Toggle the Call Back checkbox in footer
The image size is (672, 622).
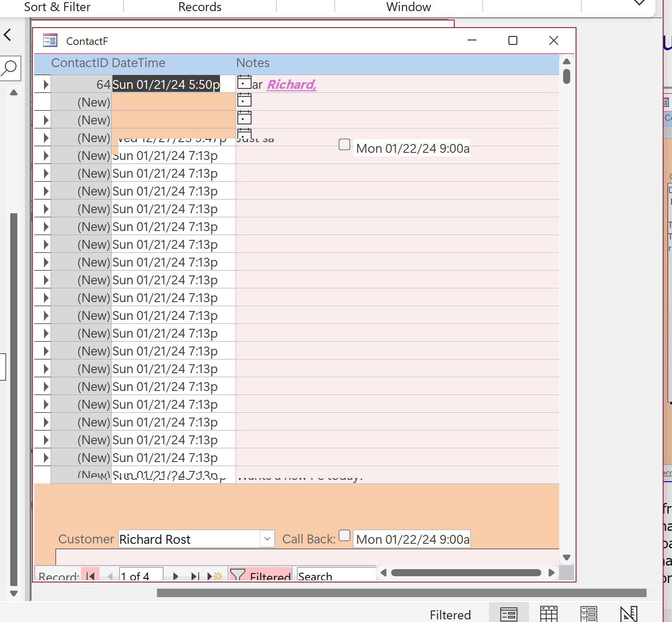[344, 536]
